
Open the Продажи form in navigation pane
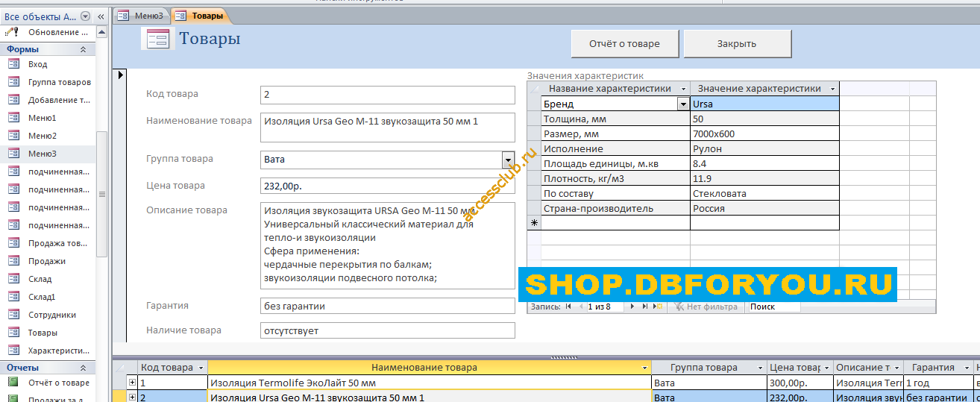tap(48, 261)
